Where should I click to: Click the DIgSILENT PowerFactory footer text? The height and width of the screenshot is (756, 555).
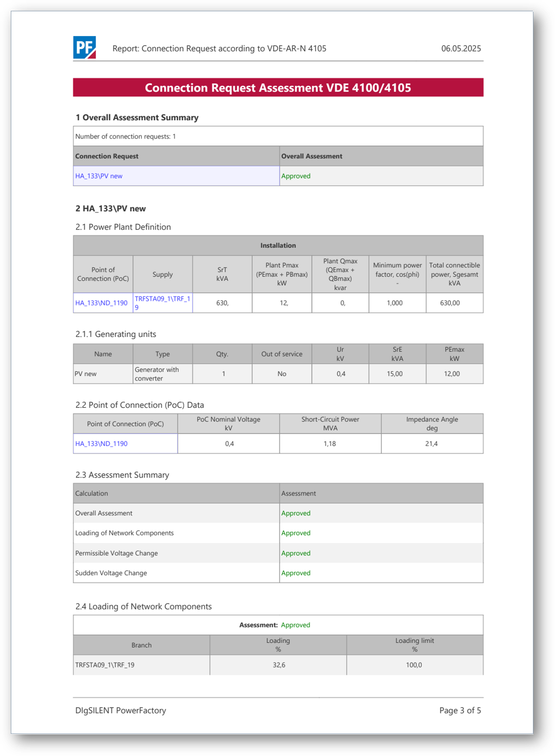tap(121, 710)
